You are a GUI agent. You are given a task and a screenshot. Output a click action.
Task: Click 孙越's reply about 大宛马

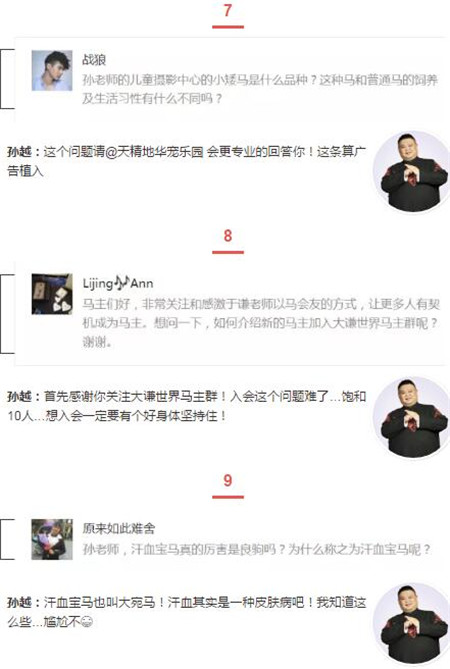click(186, 612)
